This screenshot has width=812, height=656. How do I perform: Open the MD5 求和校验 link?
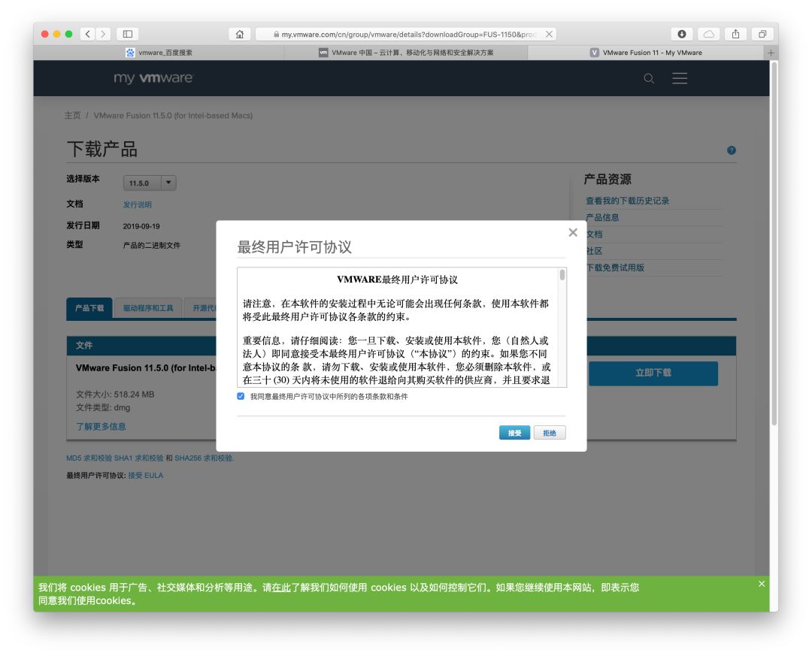[89, 458]
